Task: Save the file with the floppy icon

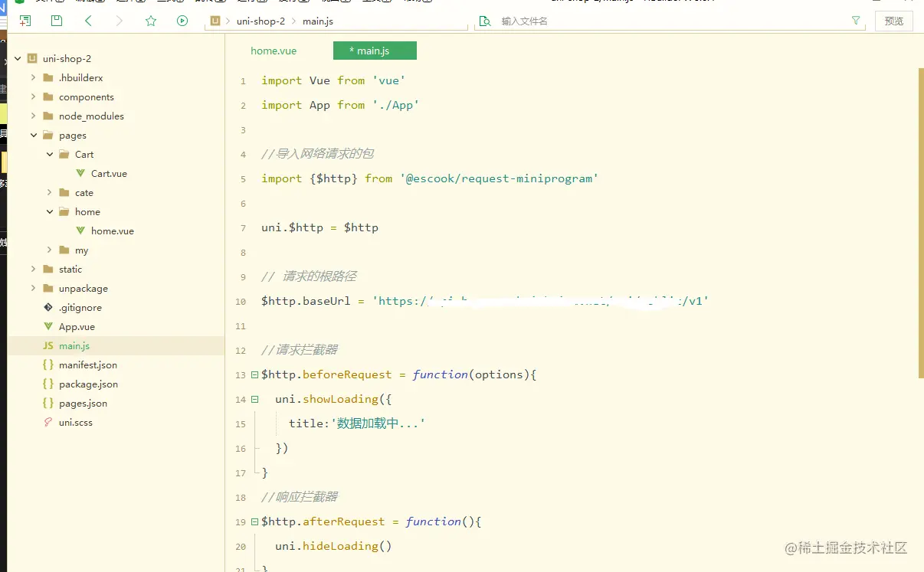Action: click(x=57, y=21)
